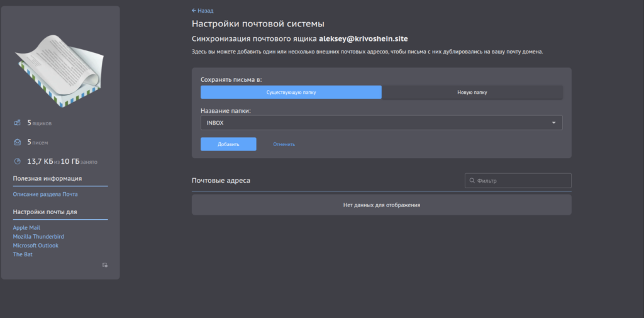Image resolution: width=644 pixels, height=318 pixels.
Task: Open the Описание раздела Почта link
Action: (45, 194)
